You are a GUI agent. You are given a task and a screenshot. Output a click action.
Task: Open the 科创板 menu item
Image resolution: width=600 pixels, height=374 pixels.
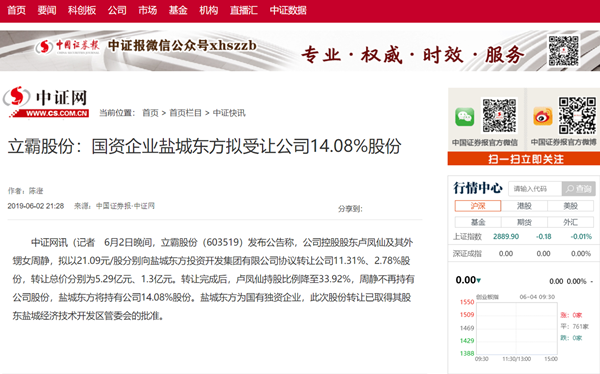tap(82, 10)
